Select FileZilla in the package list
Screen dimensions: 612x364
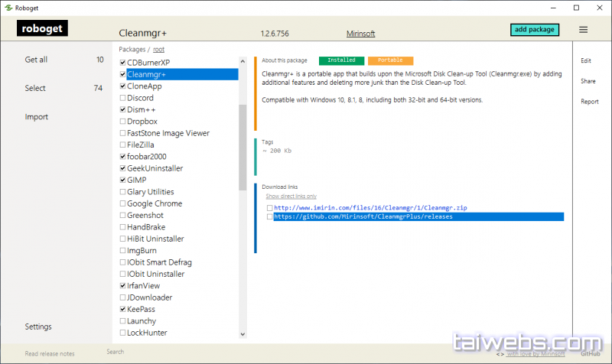[148, 145]
